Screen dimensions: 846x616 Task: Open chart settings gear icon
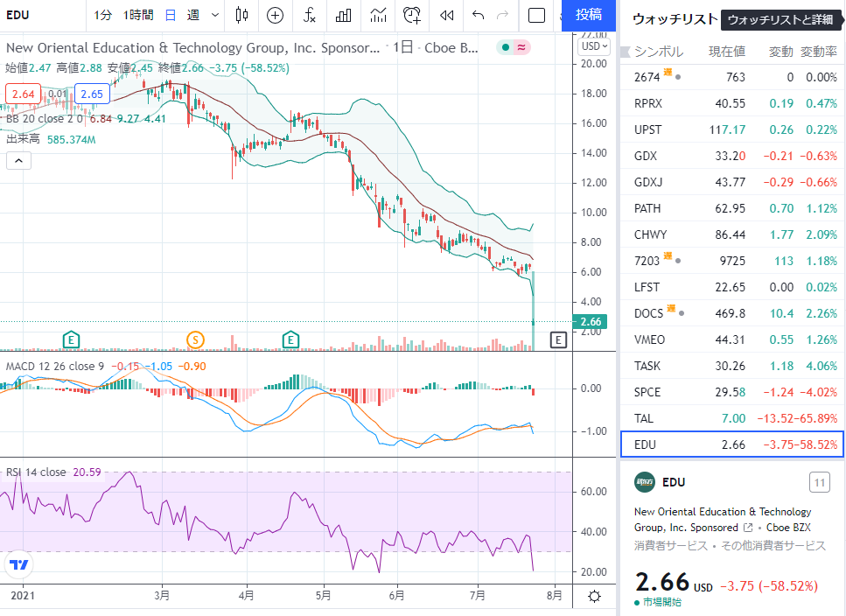[594, 596]
